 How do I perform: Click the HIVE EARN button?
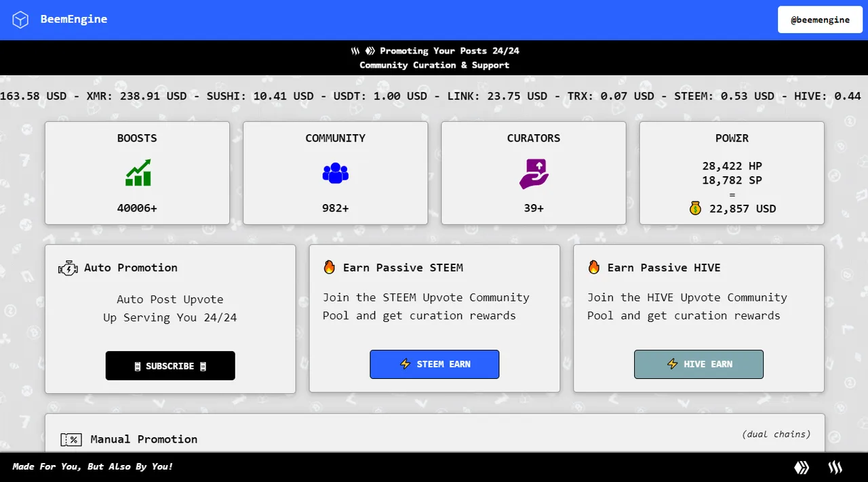click(699, 364)
